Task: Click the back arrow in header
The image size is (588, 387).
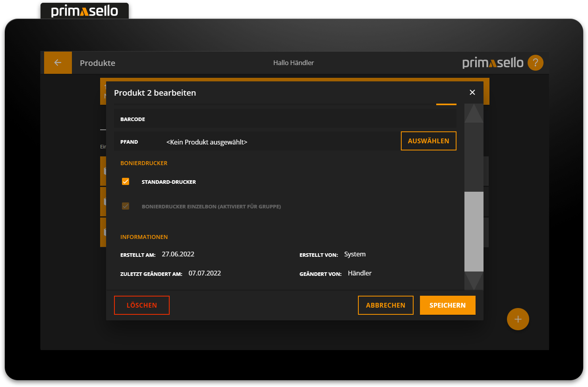Action: click(58, 63)
